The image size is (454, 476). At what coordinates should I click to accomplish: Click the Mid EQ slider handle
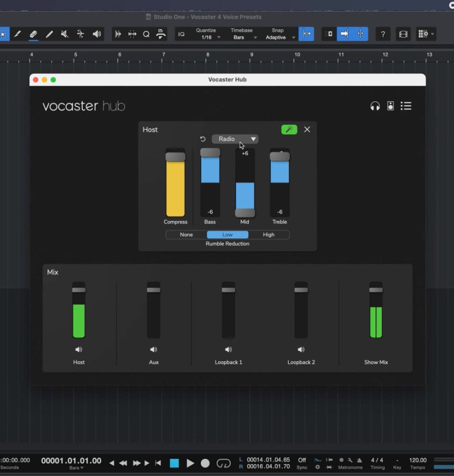245,213
